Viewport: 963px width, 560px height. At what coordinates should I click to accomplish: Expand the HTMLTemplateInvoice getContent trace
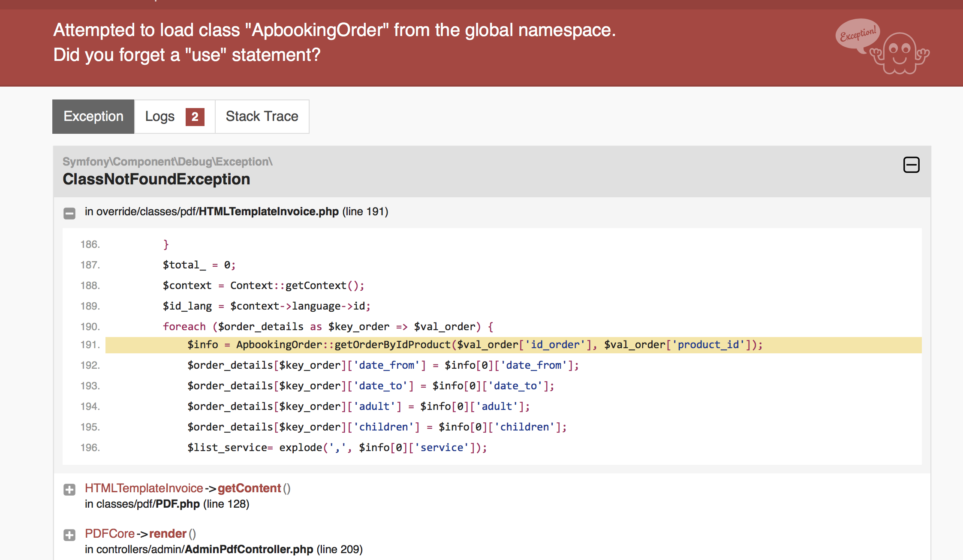(x=69, y=490)
